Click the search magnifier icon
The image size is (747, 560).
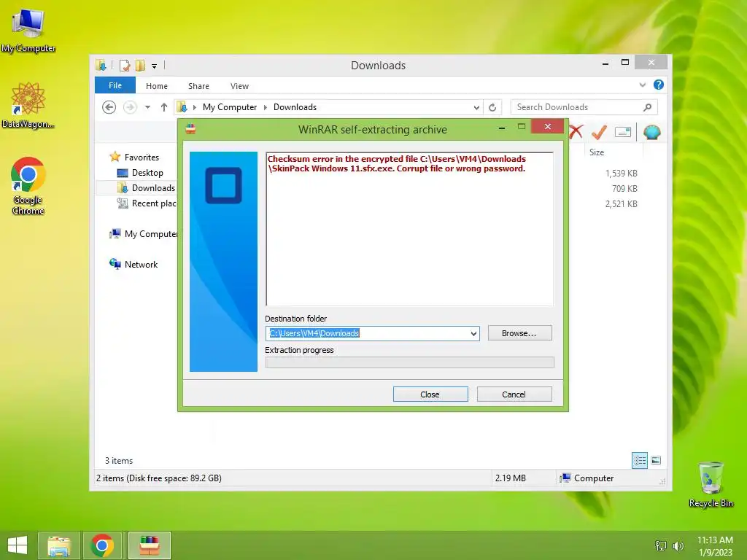[x=647, y=107]
